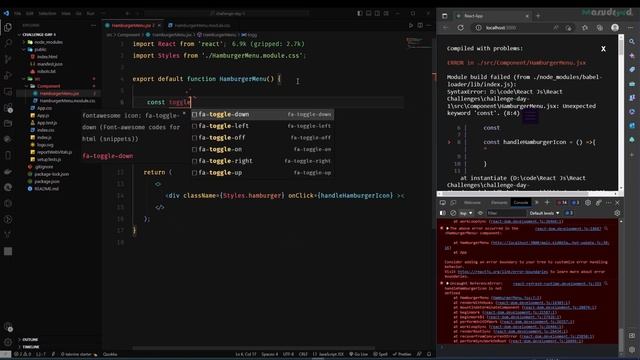Go back in the browser window

[445, 28]
